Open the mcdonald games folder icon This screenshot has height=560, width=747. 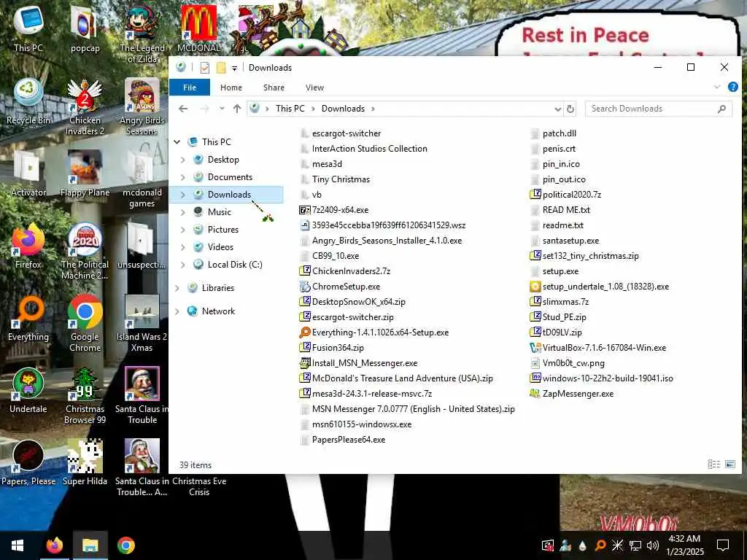142,179
